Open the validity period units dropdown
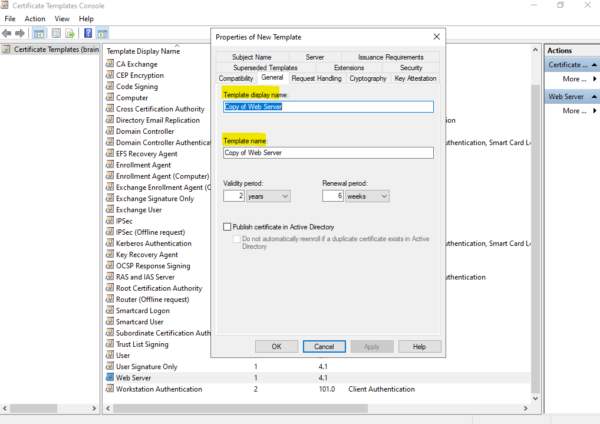The image size is (600, 424). click(x=268, y=196)
